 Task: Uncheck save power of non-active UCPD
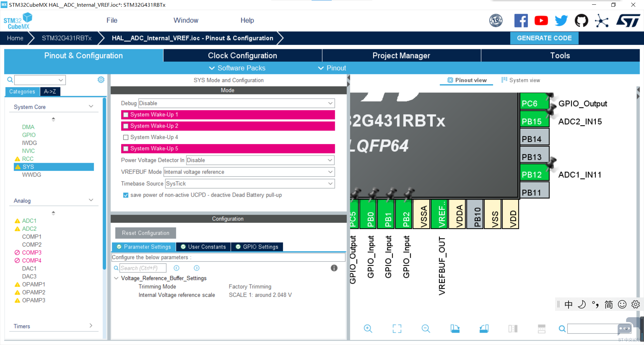tap(126, 195)
